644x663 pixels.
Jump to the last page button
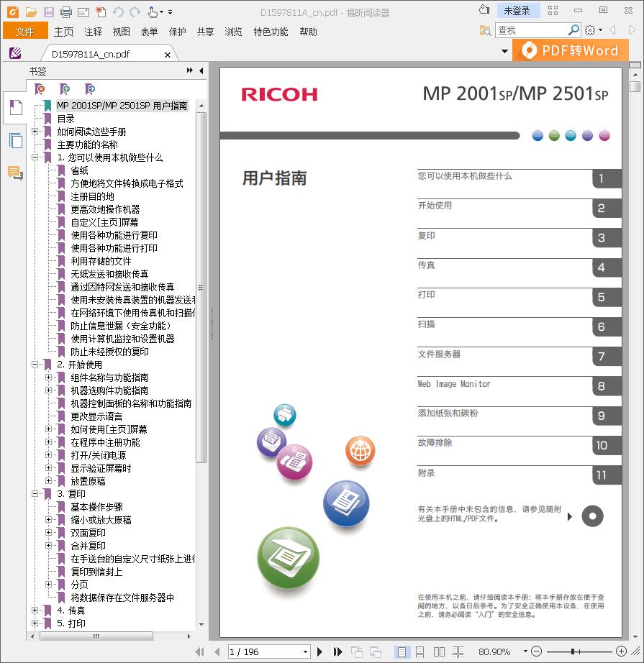tap(337, 651)
